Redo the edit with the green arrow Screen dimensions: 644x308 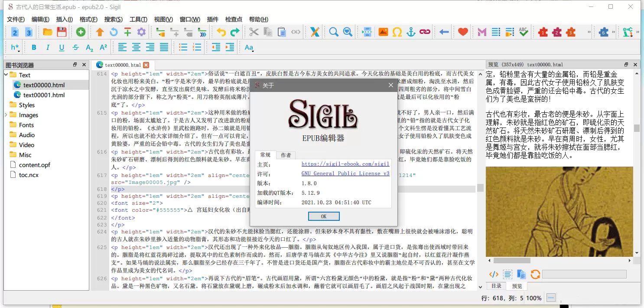point(235,32)
